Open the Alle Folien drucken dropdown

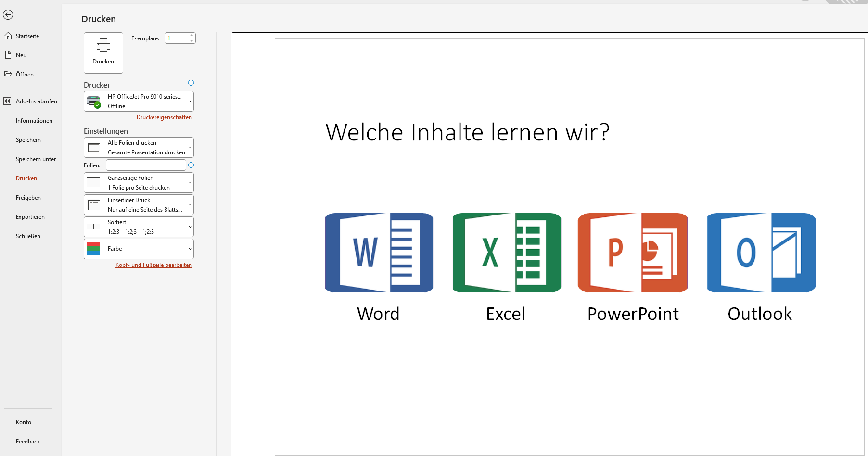(x=189, y=147)
